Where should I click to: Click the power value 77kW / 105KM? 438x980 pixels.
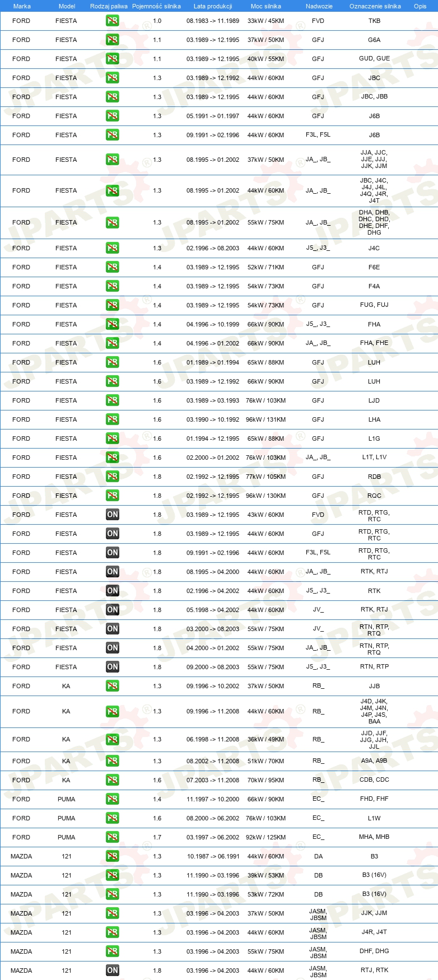coord(266,477)
